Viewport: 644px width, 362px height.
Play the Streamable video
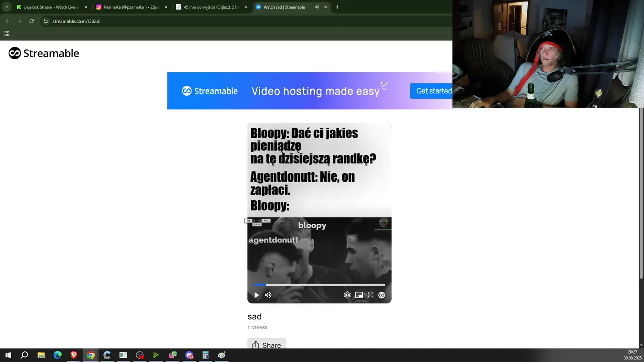click(256, 295)
